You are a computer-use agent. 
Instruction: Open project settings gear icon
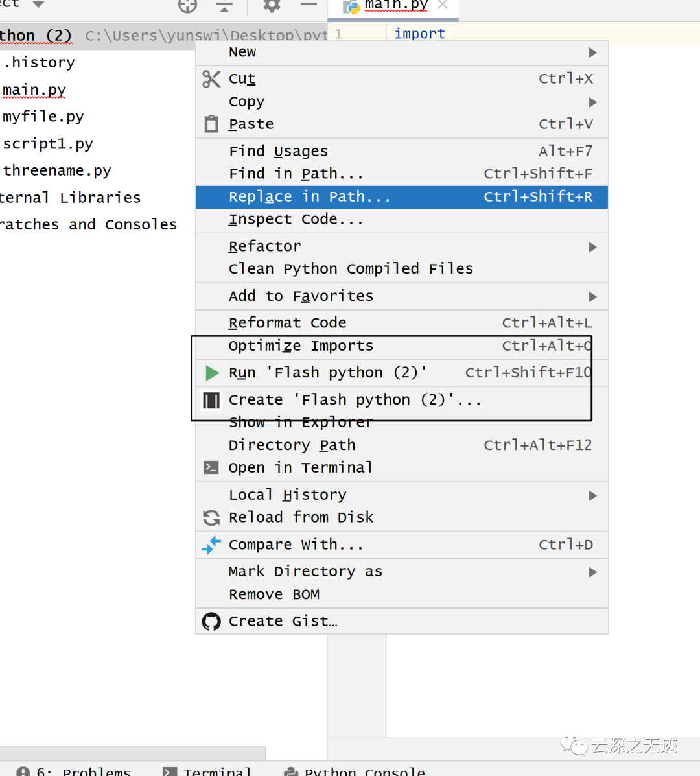pos(272,6)
